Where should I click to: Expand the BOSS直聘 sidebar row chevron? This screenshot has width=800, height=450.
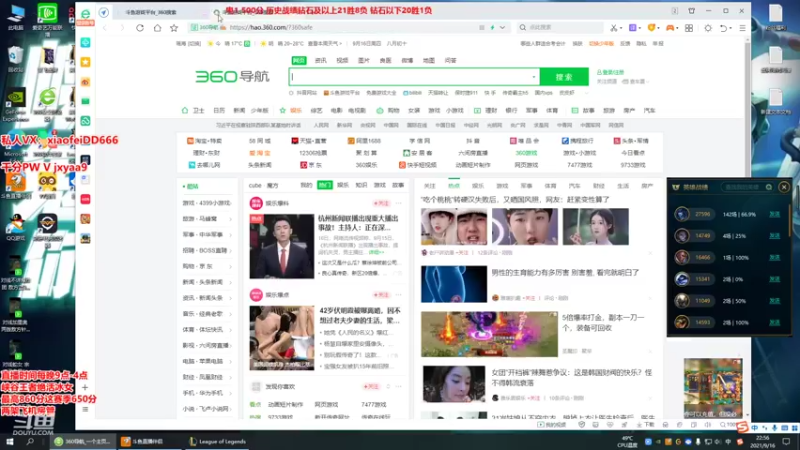pos(231,251)
